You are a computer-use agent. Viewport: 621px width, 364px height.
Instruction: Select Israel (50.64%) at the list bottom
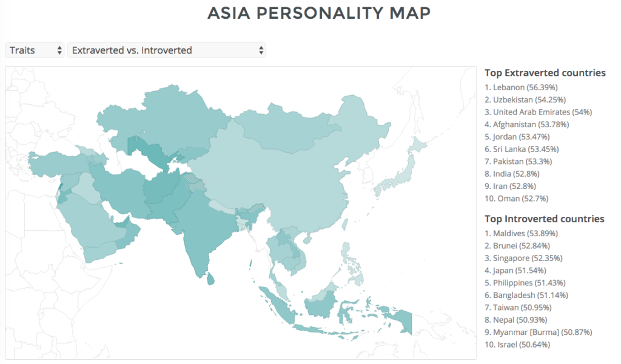tap(517, 344)
